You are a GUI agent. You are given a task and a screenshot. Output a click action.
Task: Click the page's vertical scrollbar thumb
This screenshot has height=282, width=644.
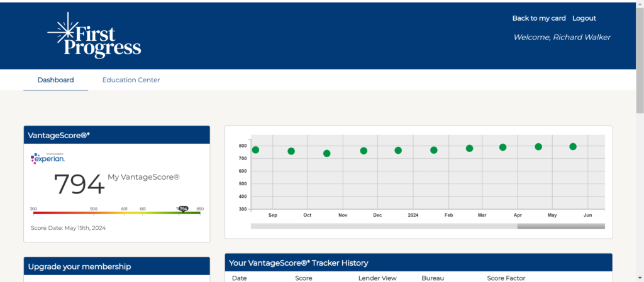(x=640, y=57)
